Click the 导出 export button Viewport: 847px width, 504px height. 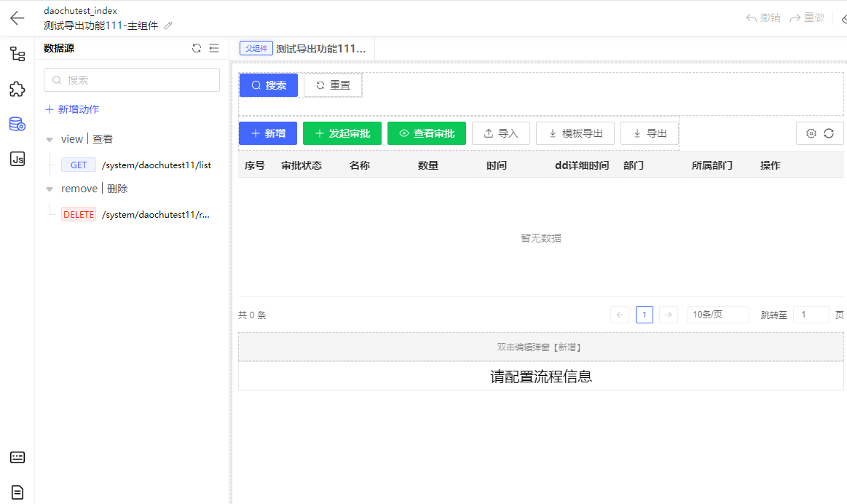650,133
